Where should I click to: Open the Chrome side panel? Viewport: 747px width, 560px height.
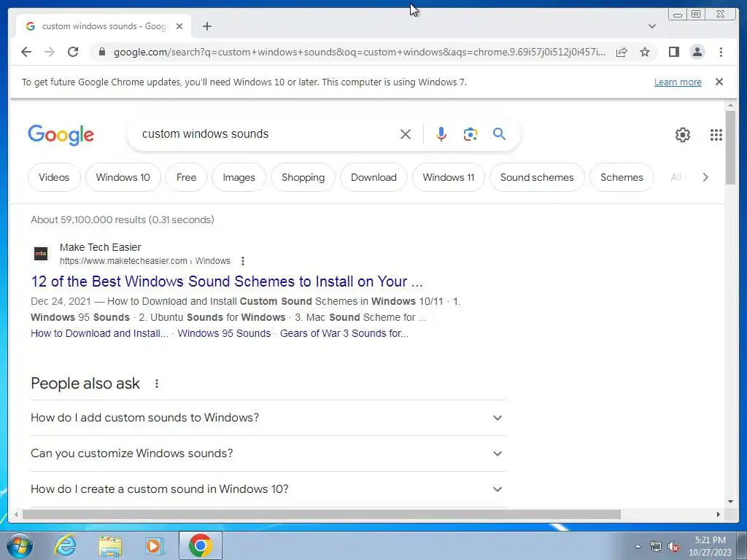673,52
